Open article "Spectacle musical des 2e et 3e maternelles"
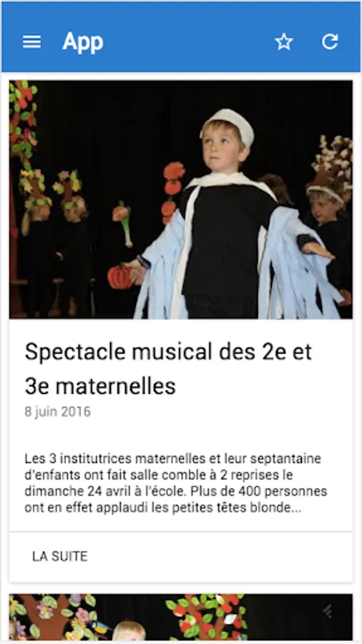 (168, 369)
